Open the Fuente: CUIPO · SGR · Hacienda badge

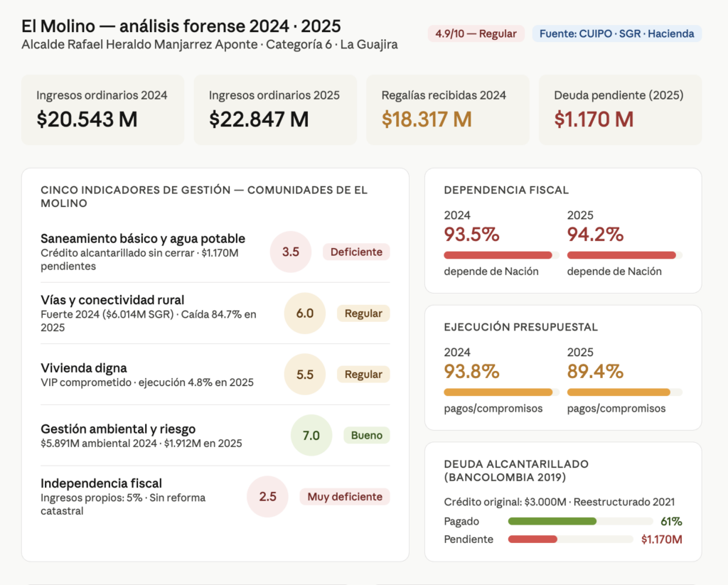pyautogui.click(x=616, y=33)
